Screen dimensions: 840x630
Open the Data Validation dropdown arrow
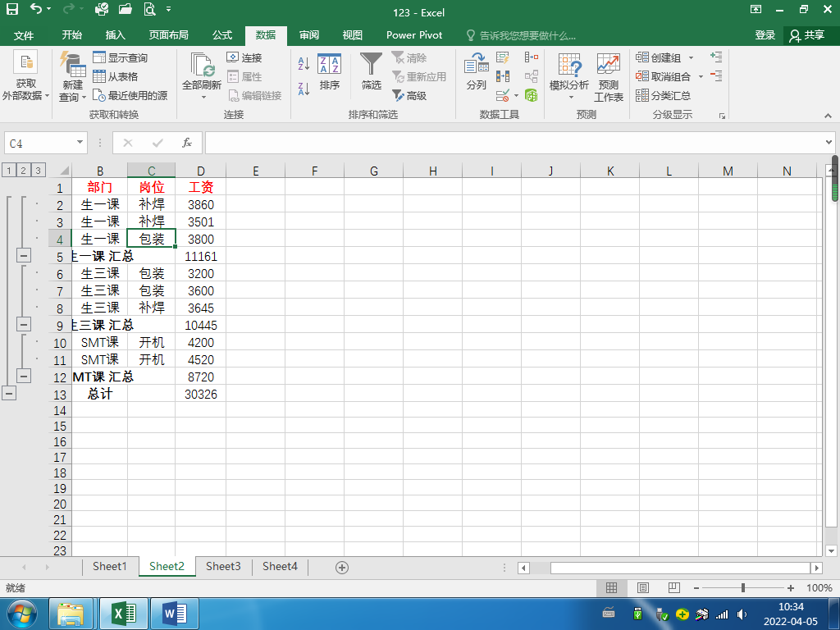pyautogui.click(x=517, y=96)
